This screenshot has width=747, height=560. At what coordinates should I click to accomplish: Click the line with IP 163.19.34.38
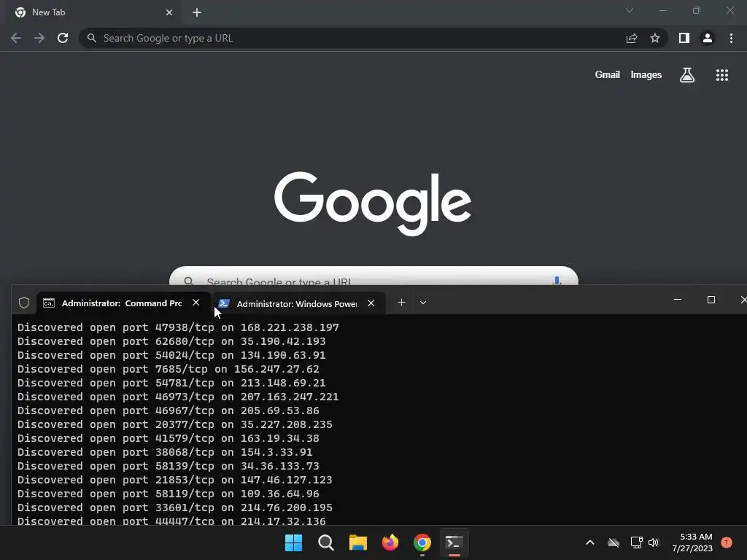coord(169,438)
